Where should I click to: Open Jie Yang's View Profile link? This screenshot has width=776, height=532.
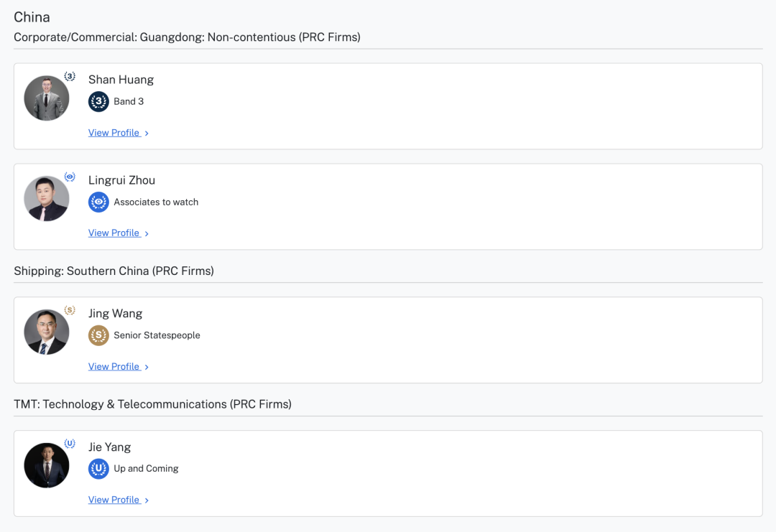[x=114, y=500]
